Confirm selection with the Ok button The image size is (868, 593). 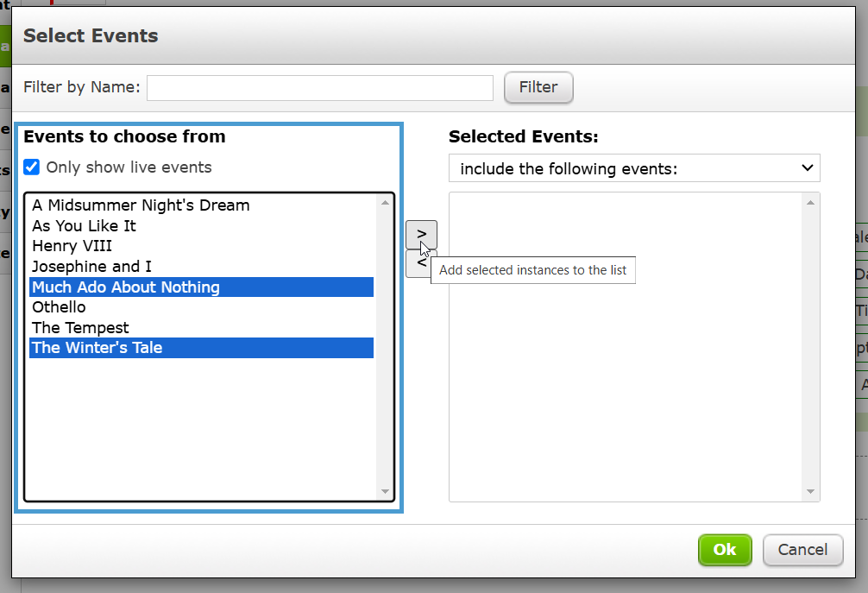pyautogui.click(x=725, y=550)
